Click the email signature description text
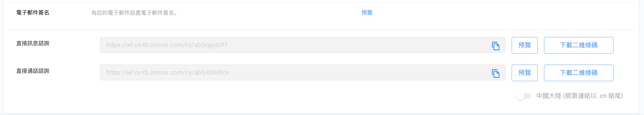 point(134,13)
